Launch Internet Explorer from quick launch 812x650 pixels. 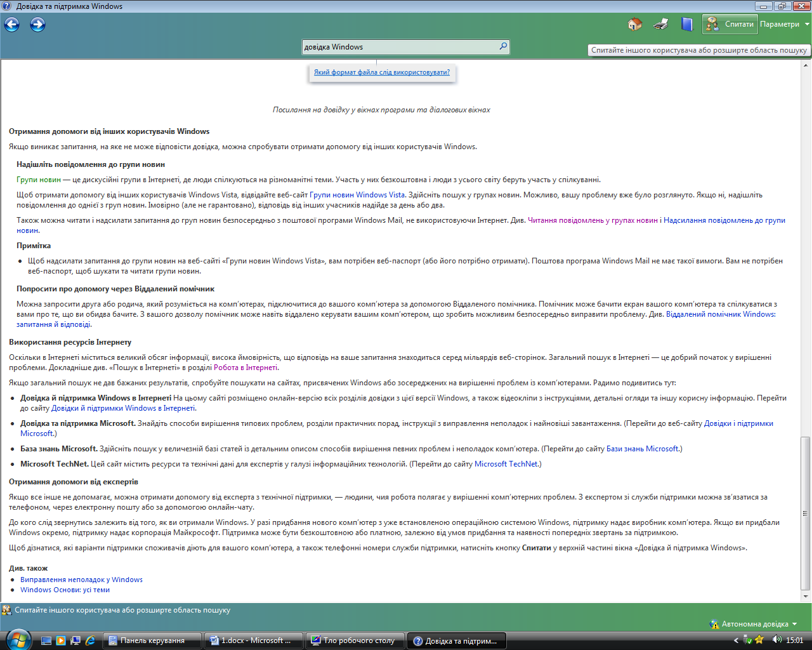[x=90, y=640]
